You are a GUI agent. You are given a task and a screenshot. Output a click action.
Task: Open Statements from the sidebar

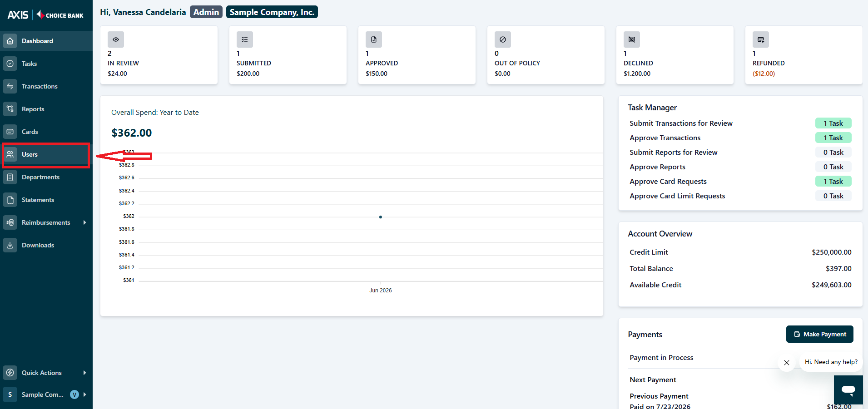46,200
